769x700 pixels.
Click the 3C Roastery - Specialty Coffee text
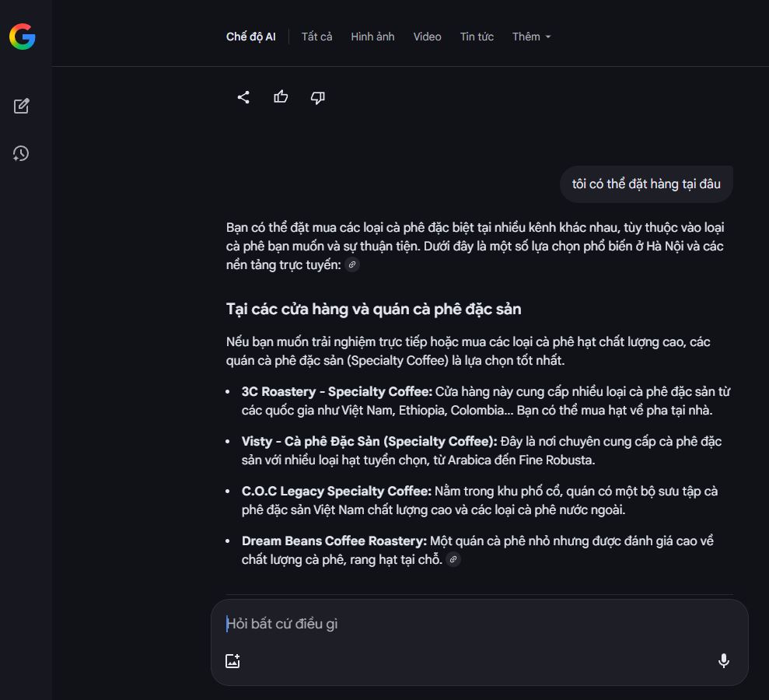tap(337, 392)
